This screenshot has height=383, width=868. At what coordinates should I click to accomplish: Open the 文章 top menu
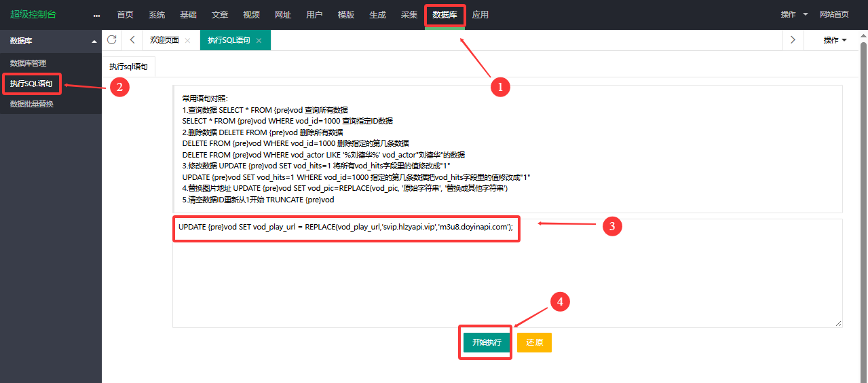click(x=220, y=15)
